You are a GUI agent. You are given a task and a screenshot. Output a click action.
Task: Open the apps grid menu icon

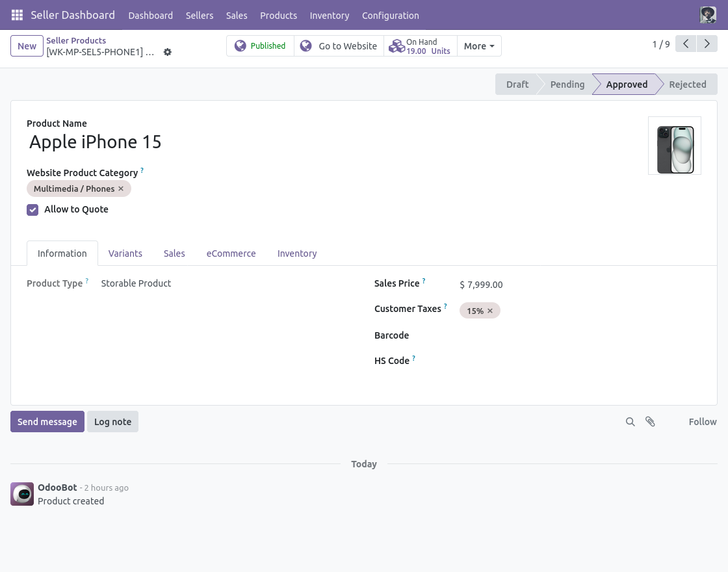coord(17,15)
